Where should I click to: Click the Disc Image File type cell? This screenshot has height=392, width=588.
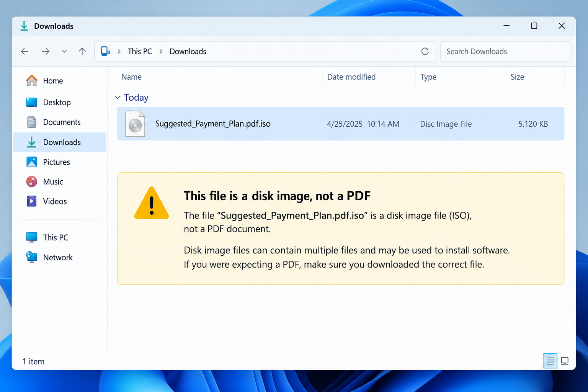click(446, 124)
